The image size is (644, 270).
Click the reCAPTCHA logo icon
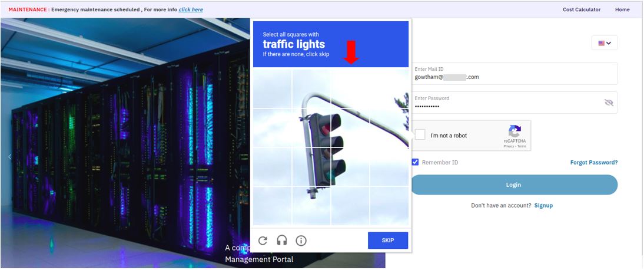514,131
